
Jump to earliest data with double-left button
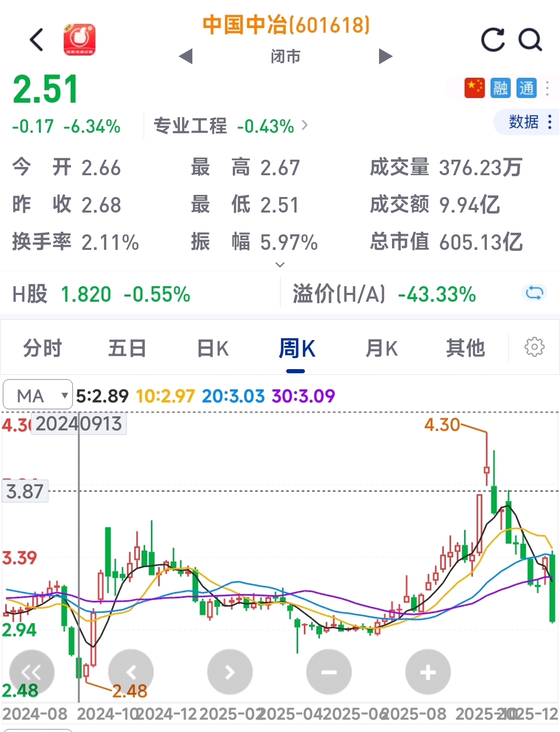pos(32,672)
